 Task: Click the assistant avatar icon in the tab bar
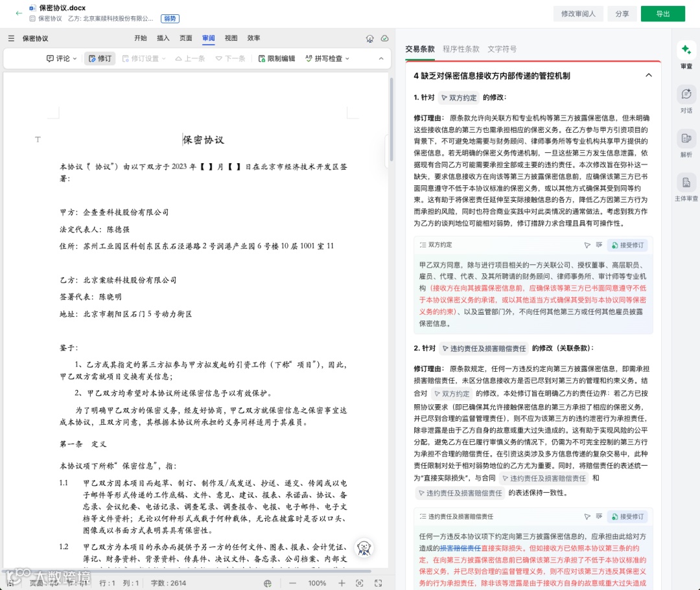369,38
